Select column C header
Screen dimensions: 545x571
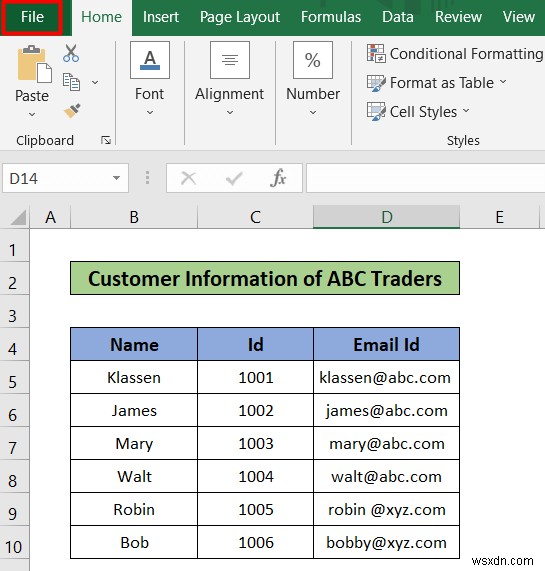click(x=255, y=217)
